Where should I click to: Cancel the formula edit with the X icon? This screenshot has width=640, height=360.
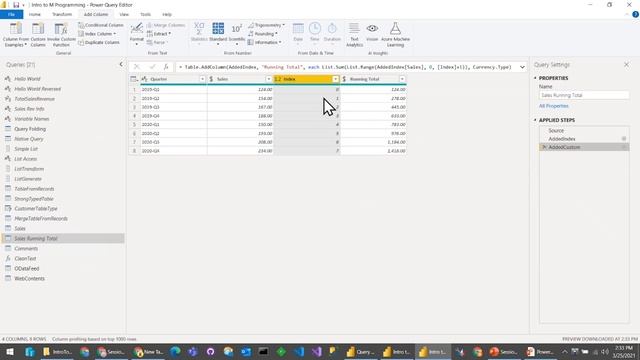(x=137, y=67)
